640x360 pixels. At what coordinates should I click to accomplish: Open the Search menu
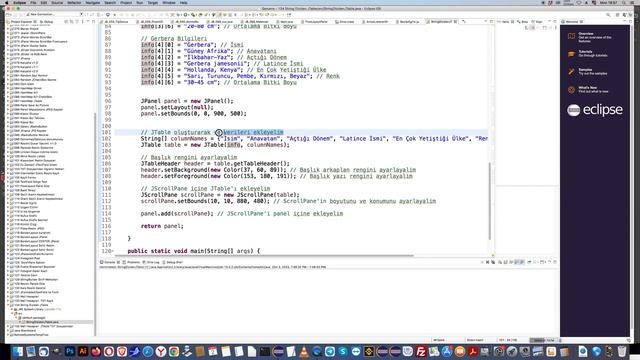[x=110, y=2]
